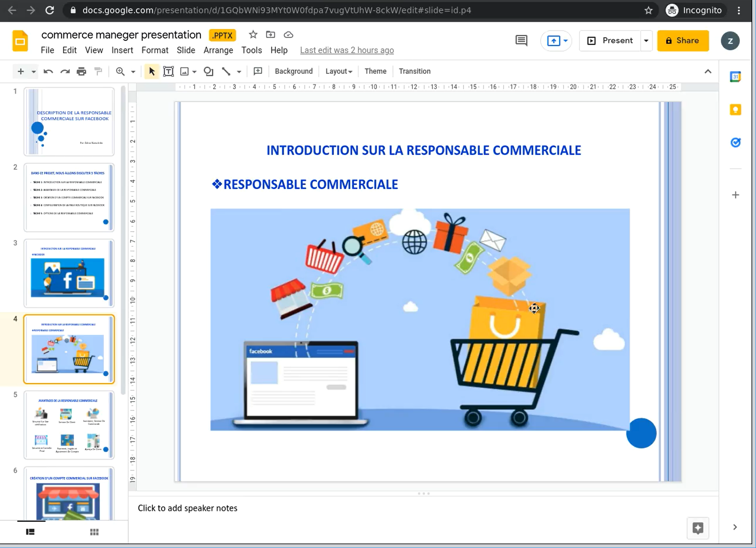This screenshot has width=756, height=548.
Task: Hide the menus with collapse arrow
Action: (708, 71)
